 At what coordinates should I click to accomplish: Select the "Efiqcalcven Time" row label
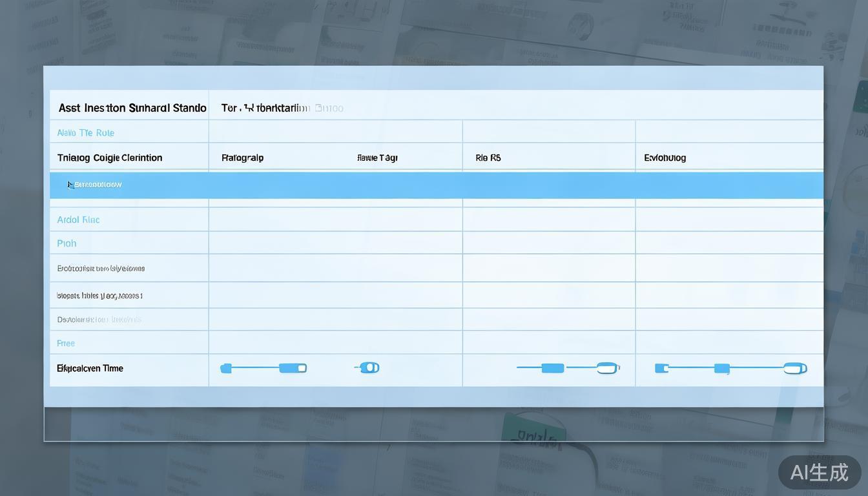(x=90, y=368)
